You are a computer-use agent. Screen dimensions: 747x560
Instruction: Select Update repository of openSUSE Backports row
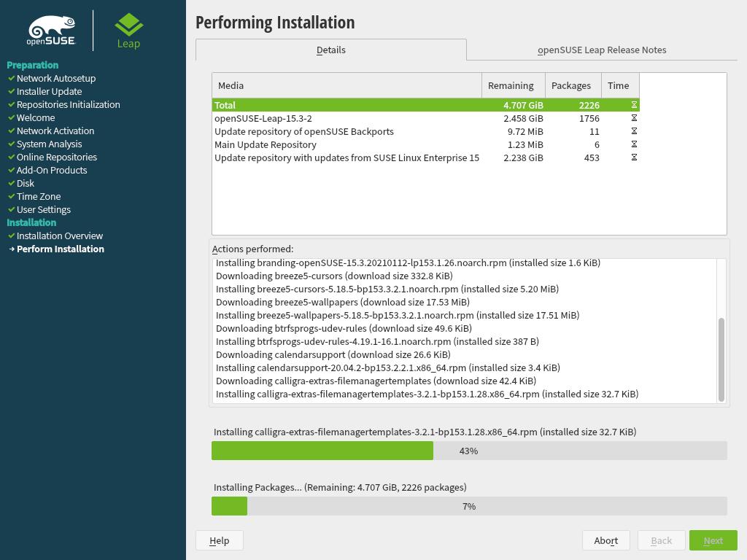(426, 131)
